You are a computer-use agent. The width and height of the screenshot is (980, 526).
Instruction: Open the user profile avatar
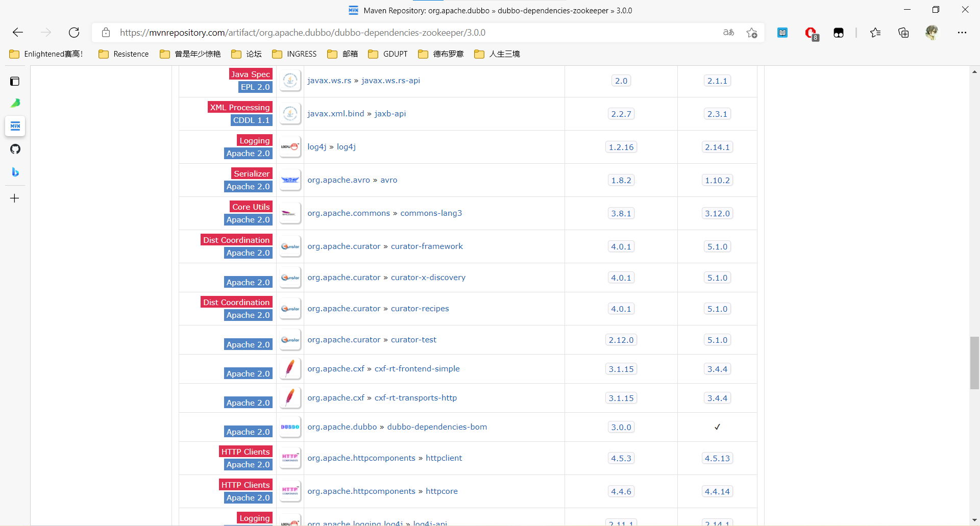tap(932, 33)
